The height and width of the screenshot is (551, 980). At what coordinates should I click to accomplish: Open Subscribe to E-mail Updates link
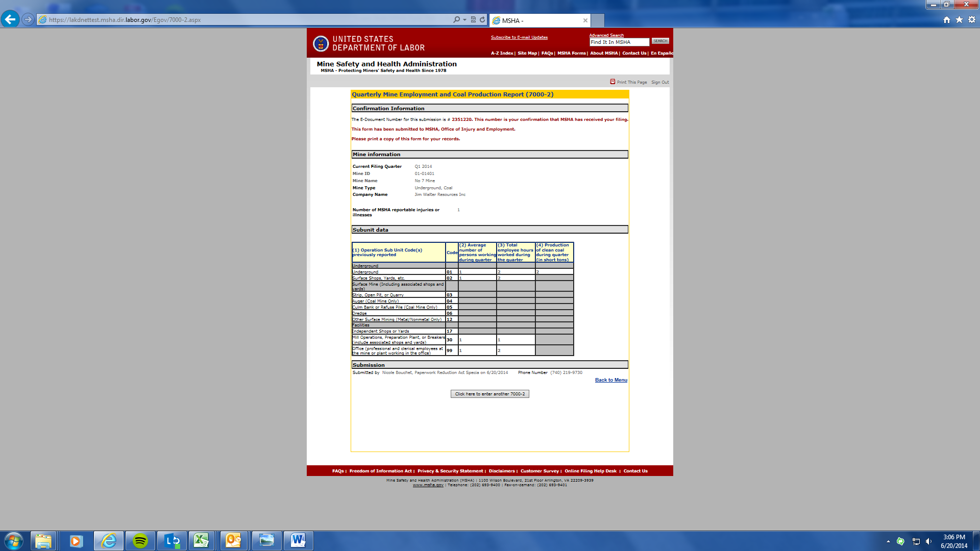tap(519, 37)
